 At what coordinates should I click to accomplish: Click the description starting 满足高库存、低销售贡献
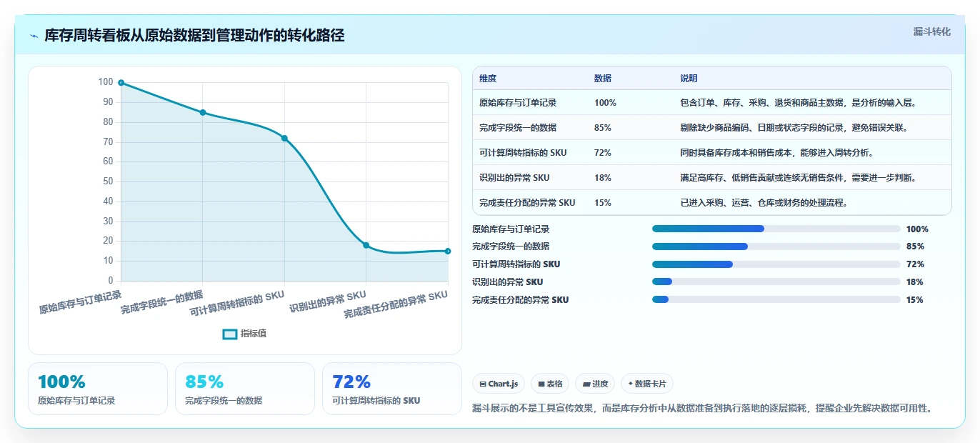(798, 178)
